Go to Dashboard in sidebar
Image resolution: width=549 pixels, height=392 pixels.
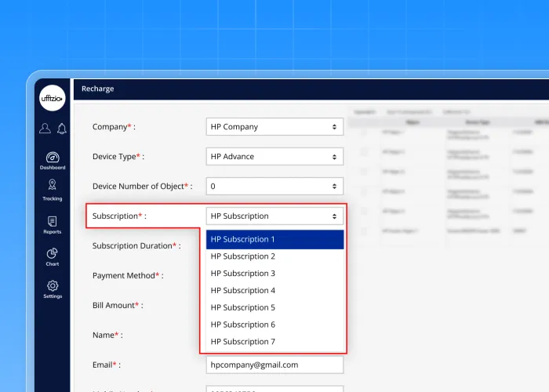click(x=53, y=160)
